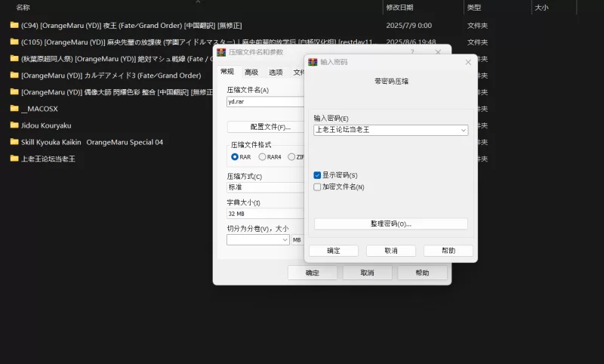Close the 输入密码 dialog with X

coord(468,62)
